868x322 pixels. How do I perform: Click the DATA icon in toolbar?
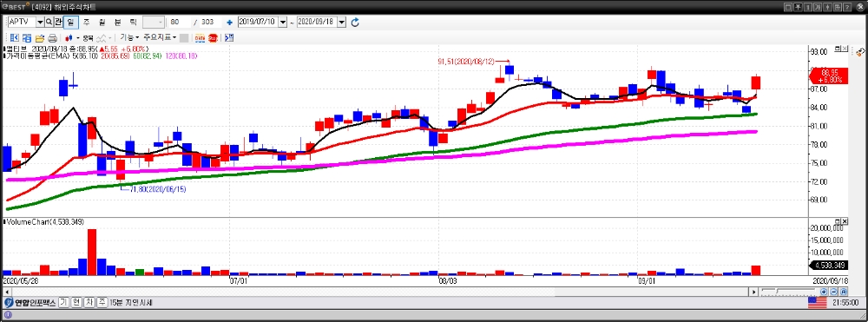[x=200, y=38]
